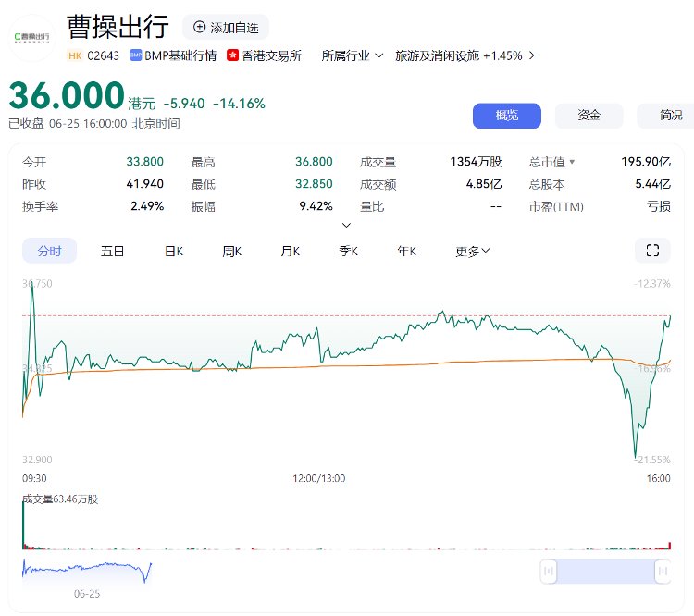Open 旅游及消闲设施 industry link
Viewport: 694px width, 616px height.
coord(438,55)
